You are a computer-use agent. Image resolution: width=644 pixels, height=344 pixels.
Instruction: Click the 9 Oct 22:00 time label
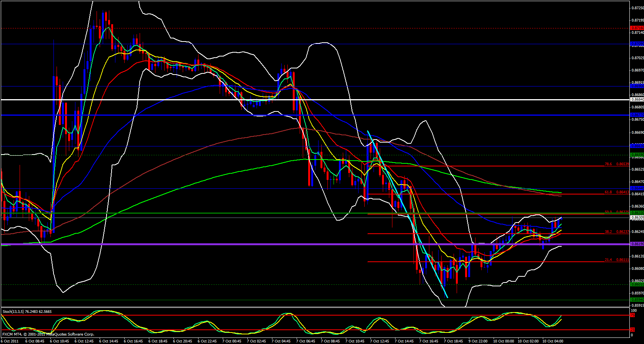click(x=478, y=341)
